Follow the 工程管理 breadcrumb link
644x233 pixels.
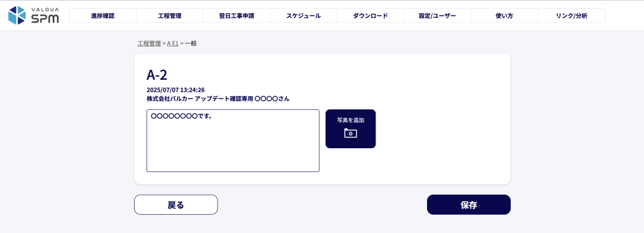coord(149,43)
